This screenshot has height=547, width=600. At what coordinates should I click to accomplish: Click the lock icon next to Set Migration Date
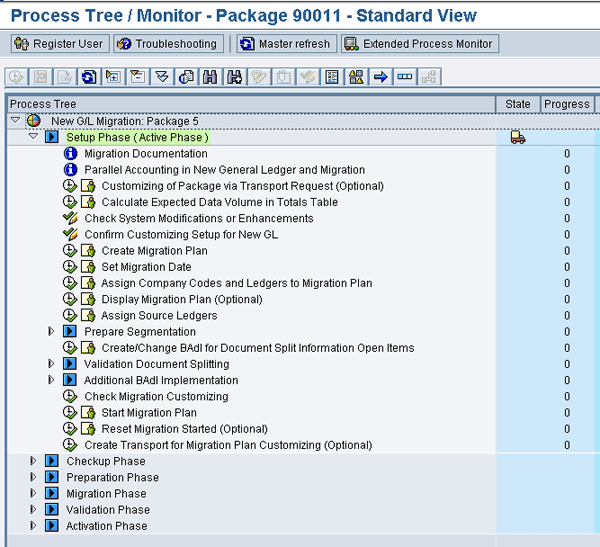pyautogui.click(x=87, y=267)
